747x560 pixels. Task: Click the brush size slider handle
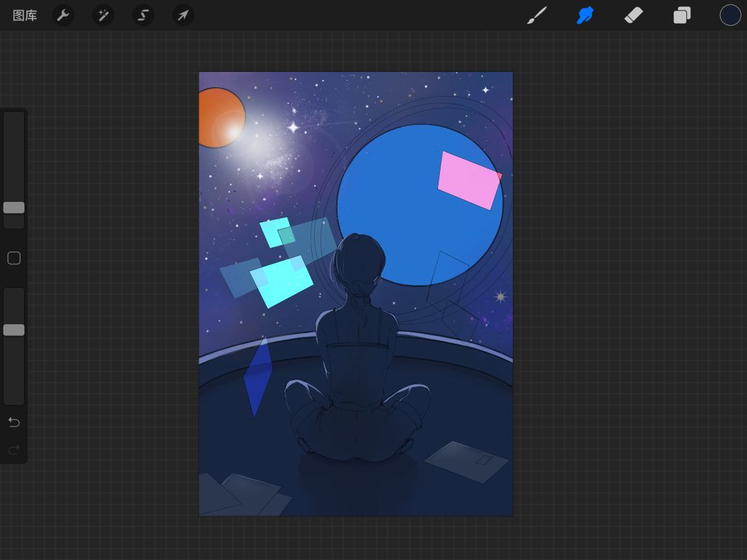(x=14, y=207)
